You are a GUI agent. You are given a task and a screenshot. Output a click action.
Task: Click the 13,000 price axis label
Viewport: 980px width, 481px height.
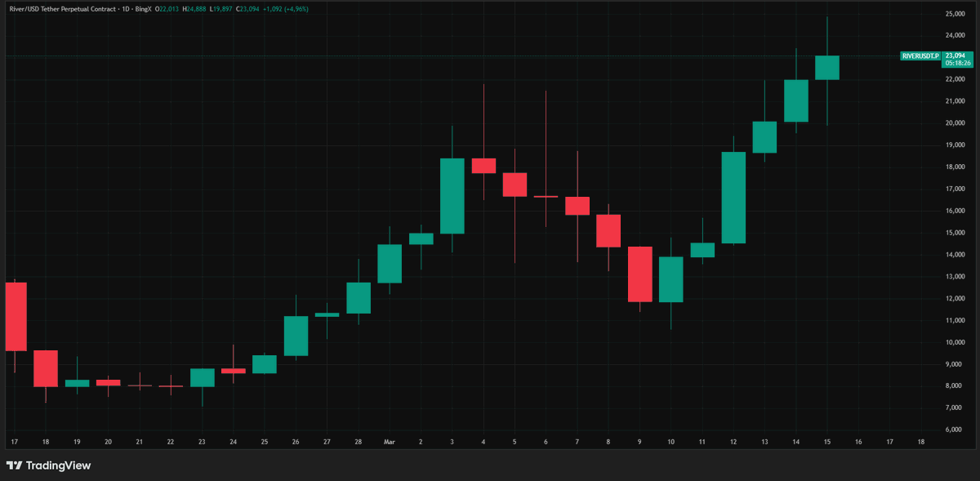pyautogui.click(x=955, y=276)
